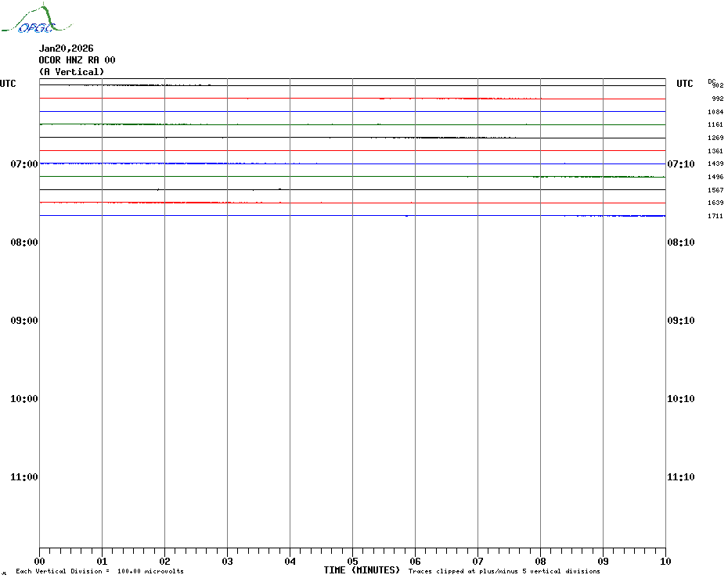Click the 10:00 time label on left
Image resolution: width=728 pixels, height=582 pixels.
[x=24, y=399]
